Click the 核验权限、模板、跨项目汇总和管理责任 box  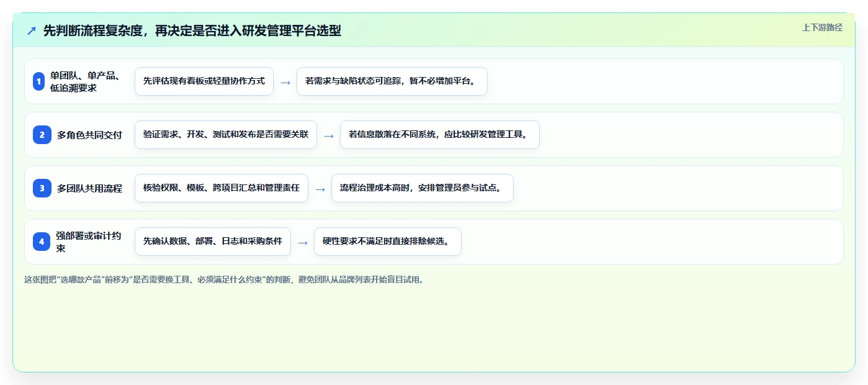(x=221, y=188)
